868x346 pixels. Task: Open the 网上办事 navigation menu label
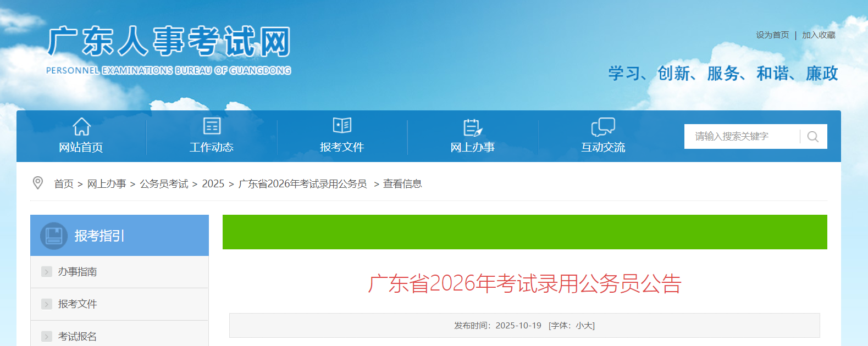click(472, 147)
